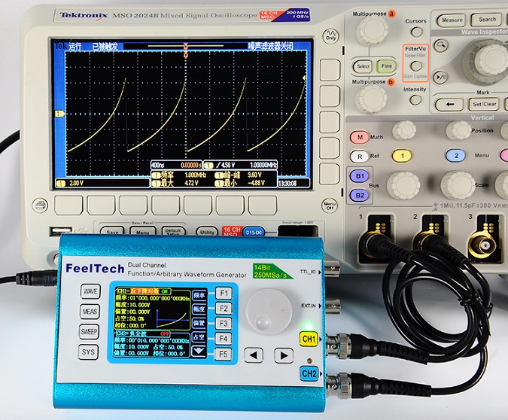Viewport: 508px width, 420px height.
Task: Click the 400ns timebase readout on scope
Action: click(157, 165)
